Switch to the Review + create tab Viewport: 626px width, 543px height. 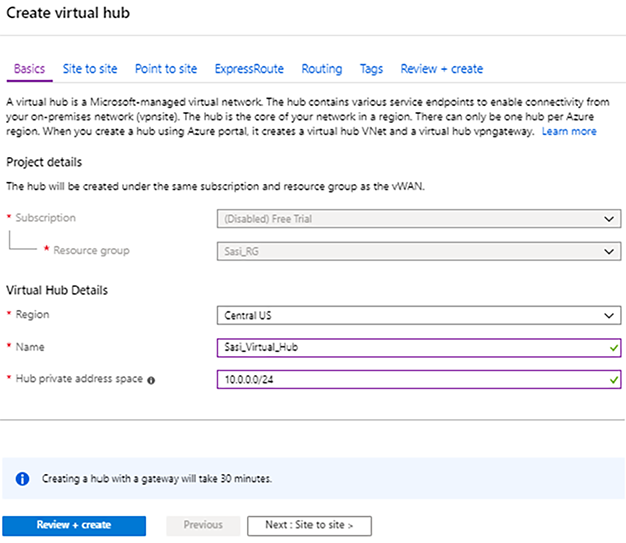pyautogui.click(x=441, y=69)
